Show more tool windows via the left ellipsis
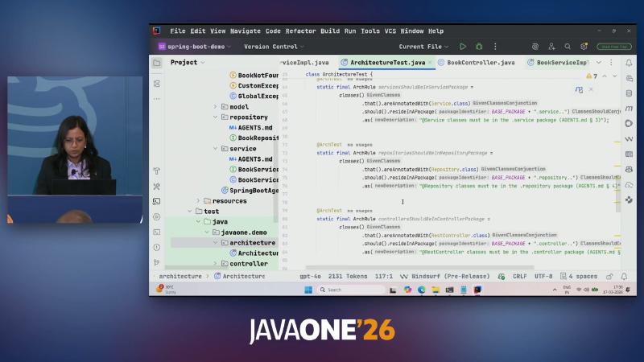 (157, 99)
